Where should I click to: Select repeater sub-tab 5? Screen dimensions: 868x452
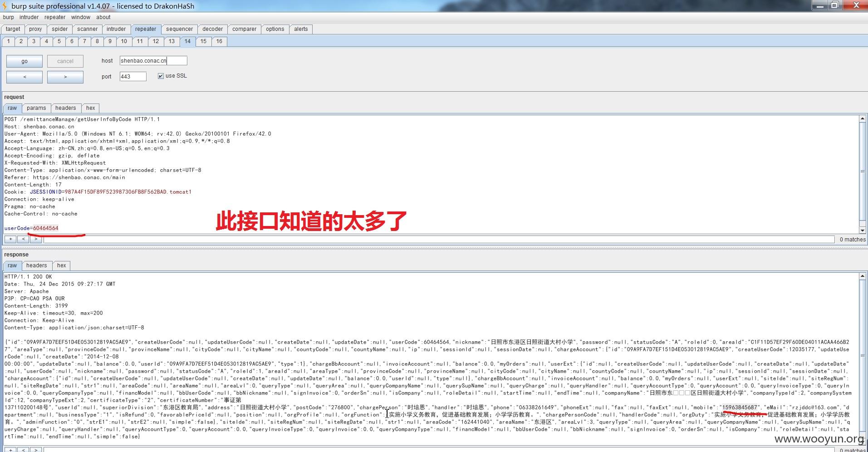pyautogui.click(x=59, y=41)
